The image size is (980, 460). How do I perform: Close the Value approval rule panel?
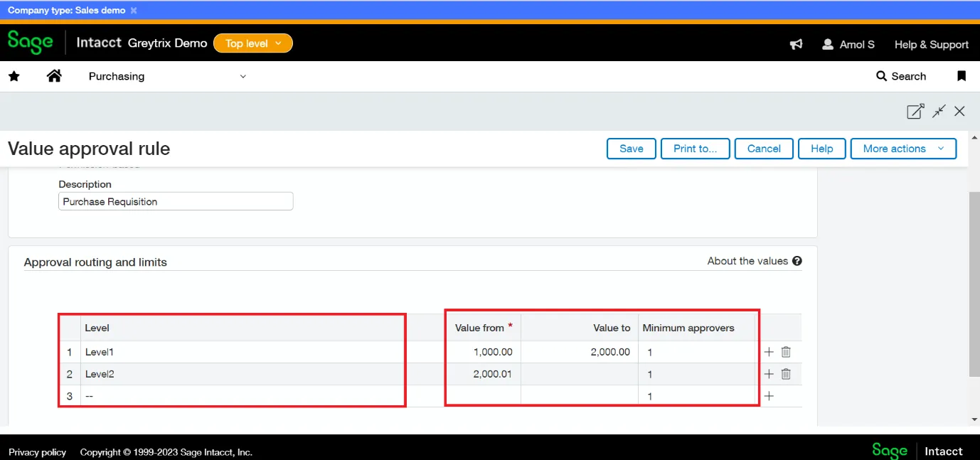coord(959,111)
